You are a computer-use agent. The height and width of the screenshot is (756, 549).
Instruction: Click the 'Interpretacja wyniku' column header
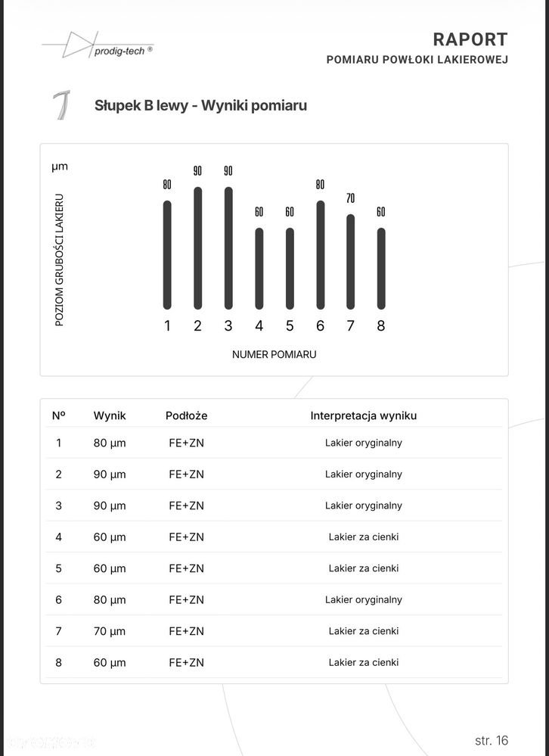(x=363, y=415)
